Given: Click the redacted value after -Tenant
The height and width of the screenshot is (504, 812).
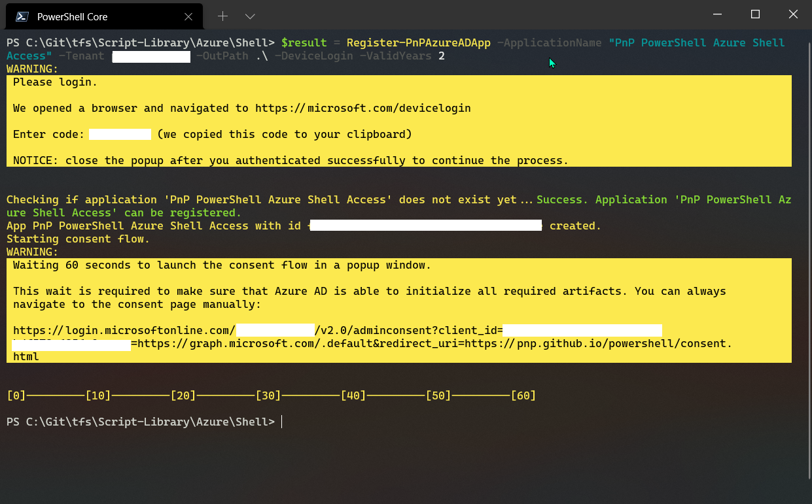Looking at the screenshot, I should click(x=150, y=56).
